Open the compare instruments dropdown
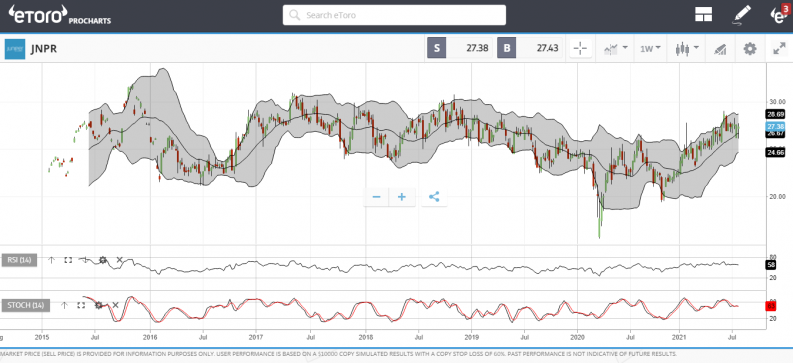Viewport: 793px width, 363px height. click(615, 49)
